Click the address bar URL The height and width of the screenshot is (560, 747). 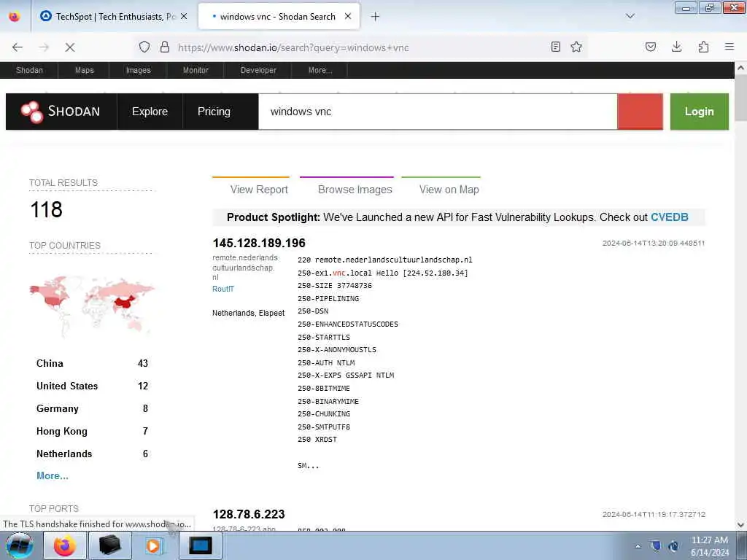(x=293, y=47)
